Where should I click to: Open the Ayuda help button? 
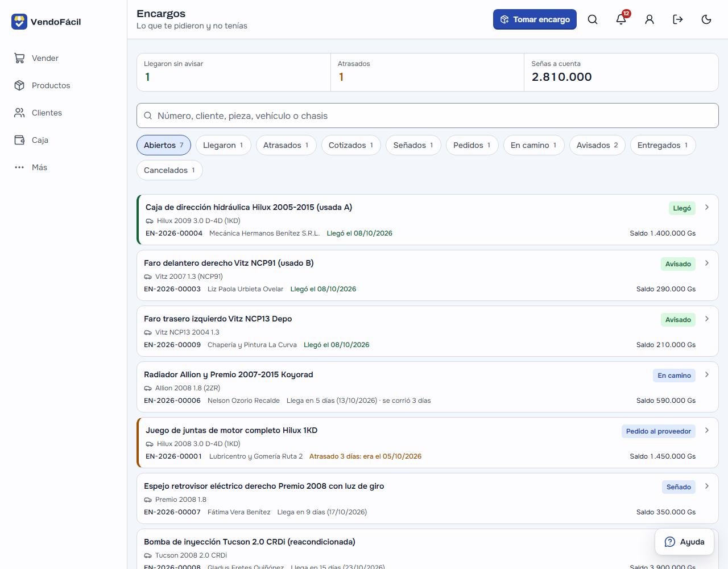pos(684,542)
